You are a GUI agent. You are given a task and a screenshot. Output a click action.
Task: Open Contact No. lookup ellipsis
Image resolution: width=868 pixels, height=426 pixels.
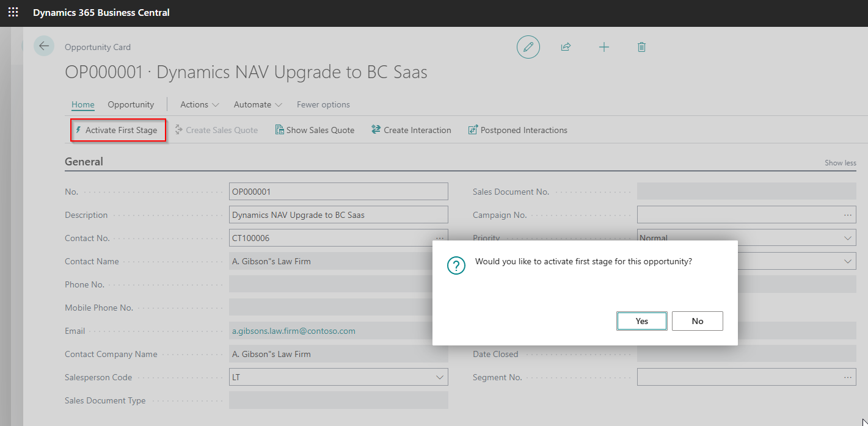click(x=440, y=238)
